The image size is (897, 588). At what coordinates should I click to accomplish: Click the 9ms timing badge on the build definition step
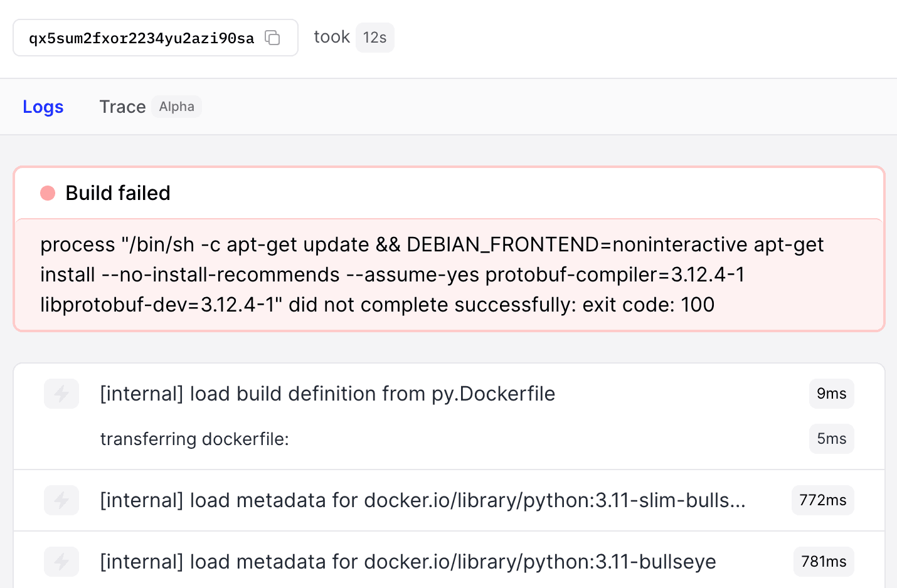(x=831, y=394)
